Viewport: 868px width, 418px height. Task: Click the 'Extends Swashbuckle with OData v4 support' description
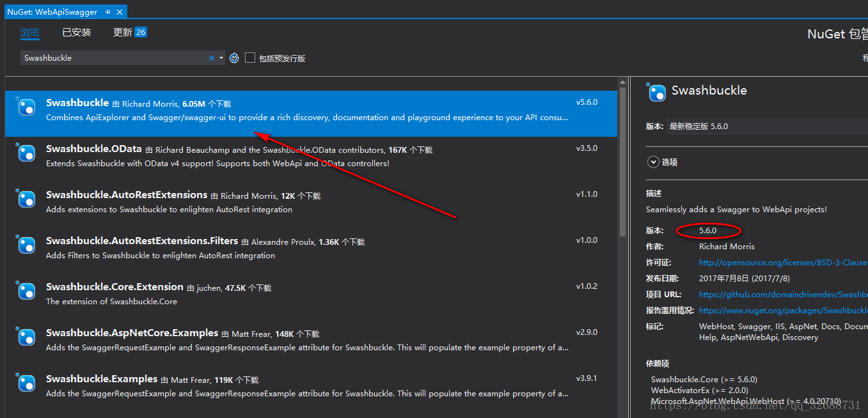pyautogui.click(x=217, y=164)
